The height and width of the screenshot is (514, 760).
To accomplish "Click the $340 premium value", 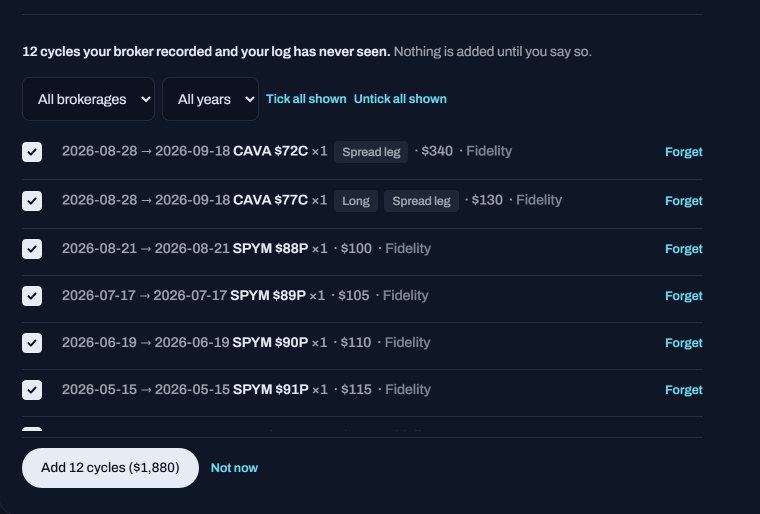I will [437, 151].
